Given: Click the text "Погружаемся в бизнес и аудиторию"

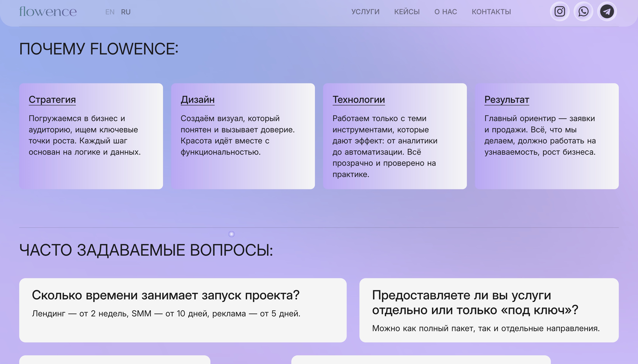Looking at the screenshot, I should tap(83, 124).
